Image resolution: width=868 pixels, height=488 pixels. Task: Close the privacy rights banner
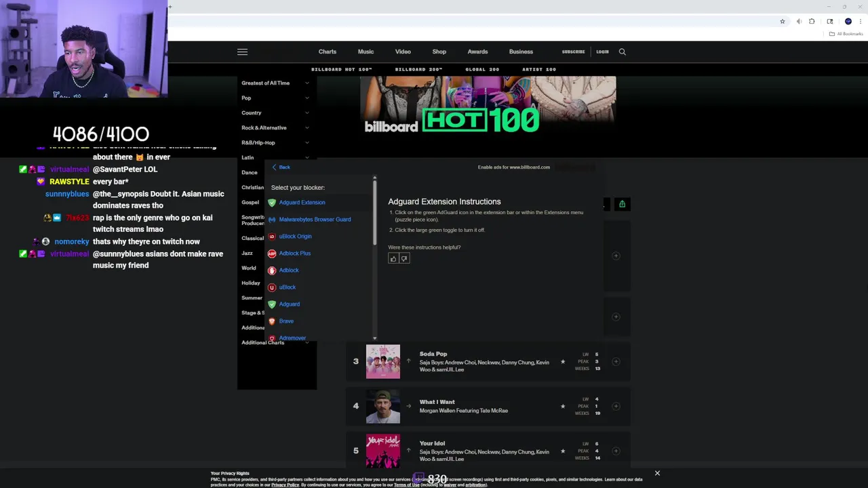click(657, 473)
